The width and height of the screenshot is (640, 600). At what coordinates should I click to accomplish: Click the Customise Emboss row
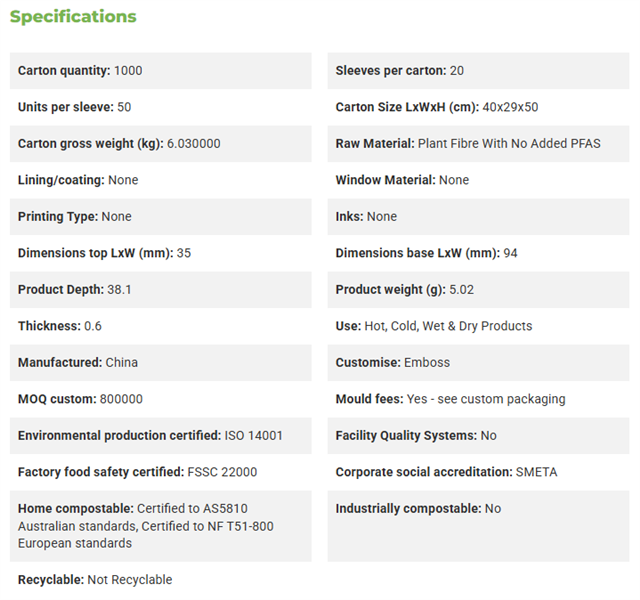(x=478, y=363)
